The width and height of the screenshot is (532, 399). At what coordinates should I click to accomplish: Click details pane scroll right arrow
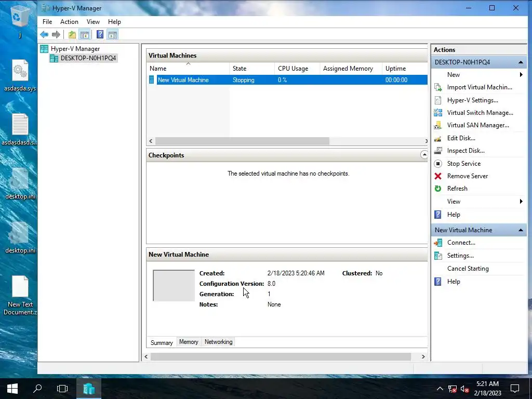point(423,356)
